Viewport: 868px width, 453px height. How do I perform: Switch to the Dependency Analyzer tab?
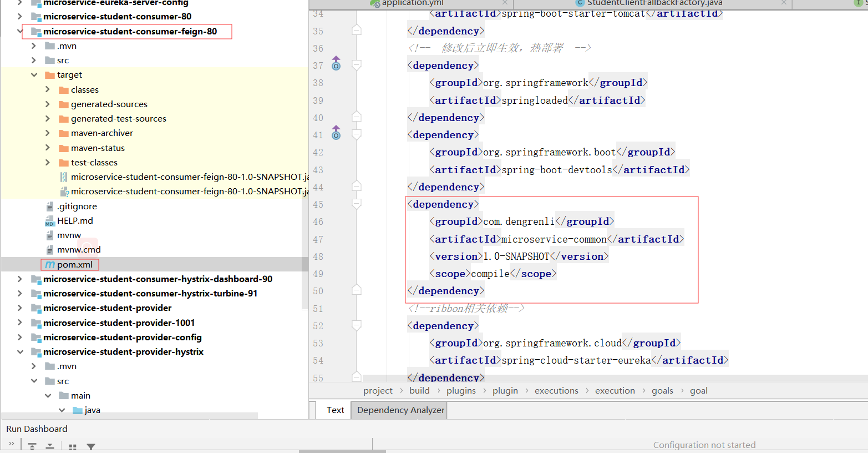400,410
